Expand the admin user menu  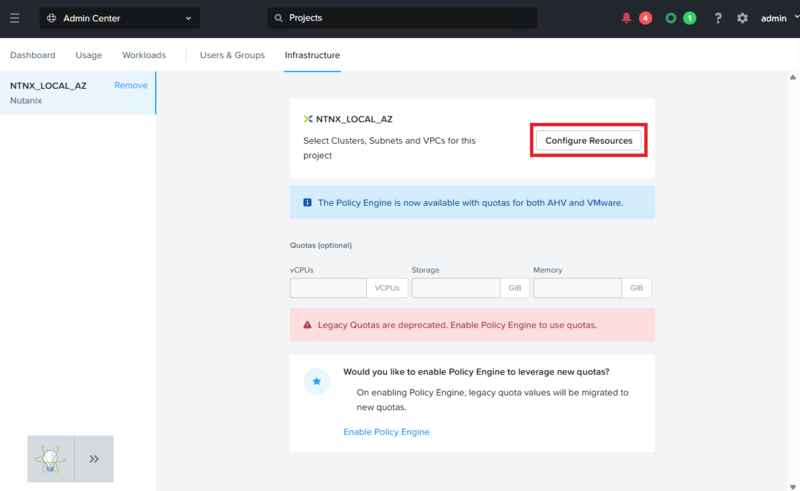click(x=780, y=18)
